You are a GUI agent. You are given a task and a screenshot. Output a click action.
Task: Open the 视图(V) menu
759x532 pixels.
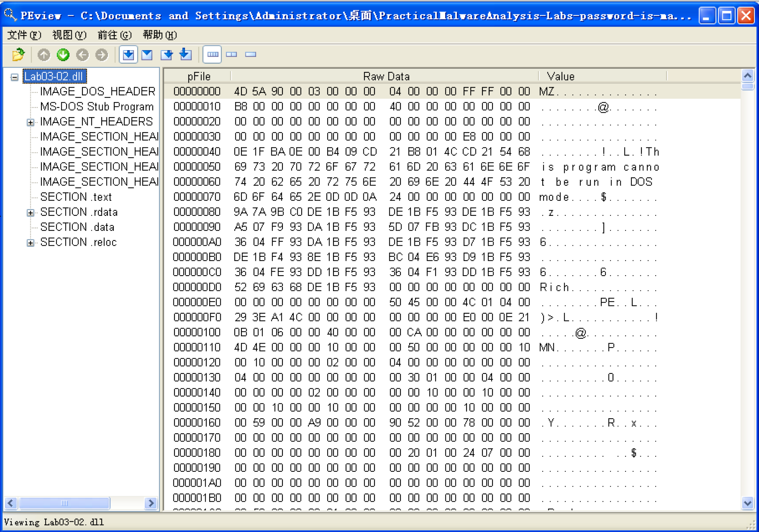(x=70, y=35)
